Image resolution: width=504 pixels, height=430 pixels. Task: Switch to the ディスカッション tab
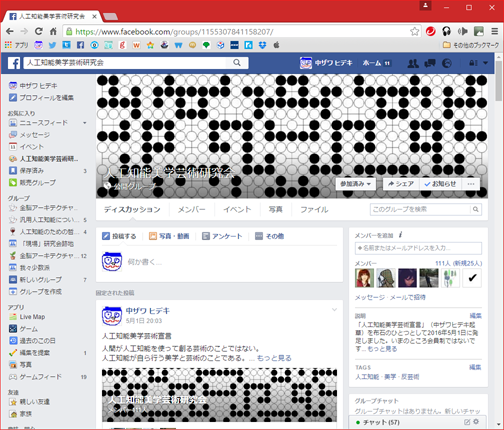click(132, 209)
